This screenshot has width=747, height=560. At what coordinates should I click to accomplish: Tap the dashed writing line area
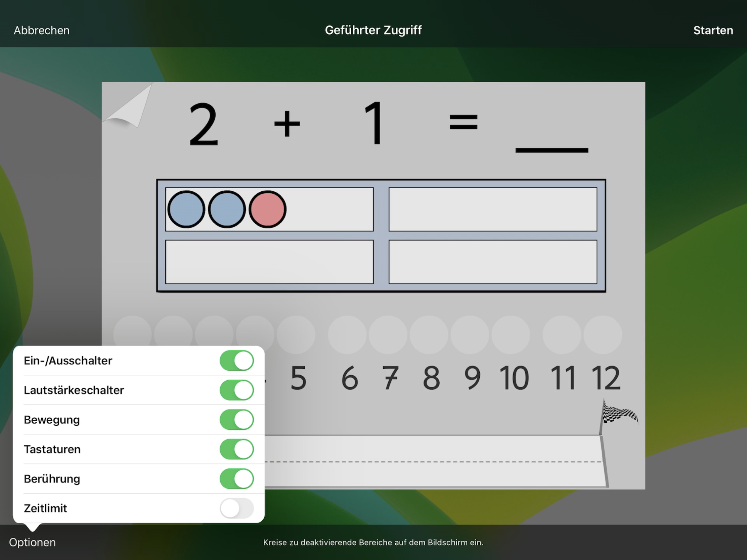432,461
